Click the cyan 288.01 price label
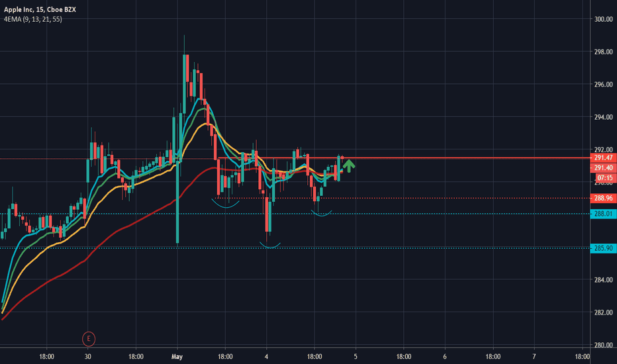Screen dimensions: 617x364 [603, 214]
